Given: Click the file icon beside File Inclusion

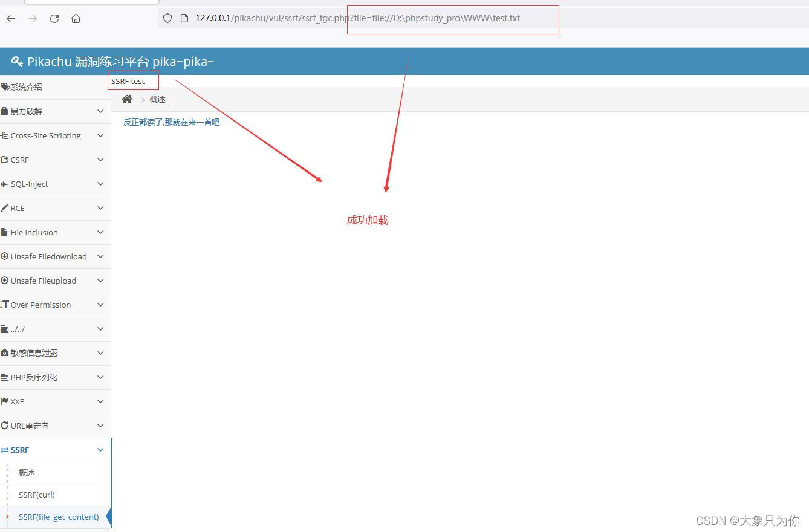Looking at the screenshot, I should point(4,232).
